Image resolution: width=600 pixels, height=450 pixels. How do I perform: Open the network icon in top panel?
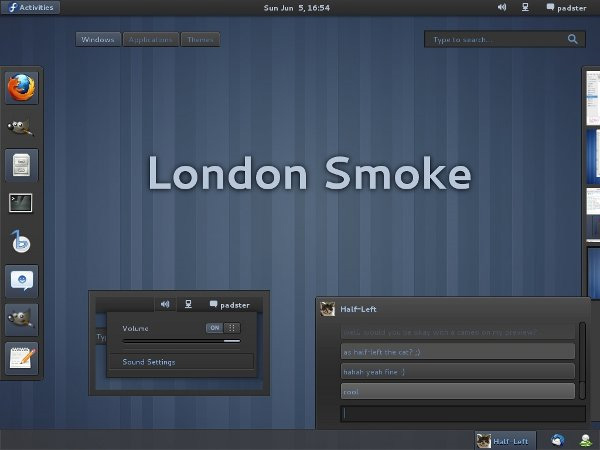[x=526, y=7]
